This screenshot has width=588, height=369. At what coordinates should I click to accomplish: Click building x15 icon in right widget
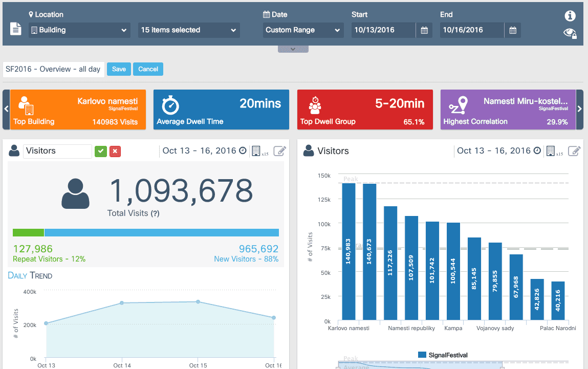pyautogui.click(x=551, y=151)
